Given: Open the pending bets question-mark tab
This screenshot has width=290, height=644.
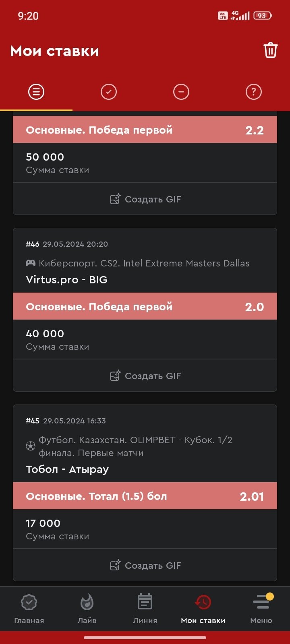Looking at the screenshot, I should [x=254, y=92].
